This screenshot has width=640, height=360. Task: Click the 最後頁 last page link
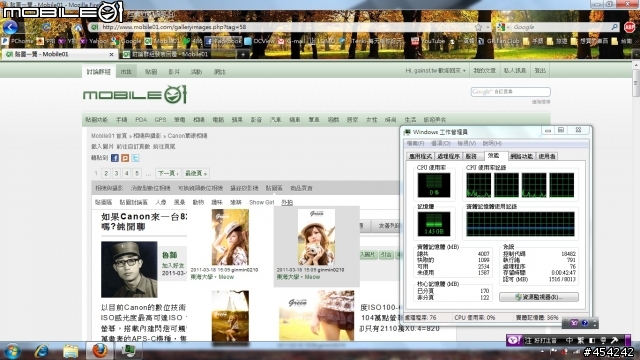click(x=196, y=173)
